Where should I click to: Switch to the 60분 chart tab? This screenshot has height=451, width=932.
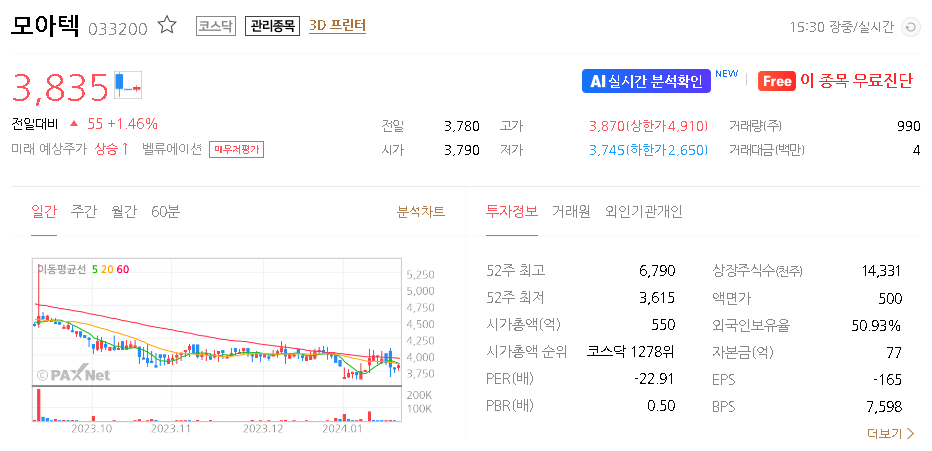pyautogui.click(x=165, y=212)
